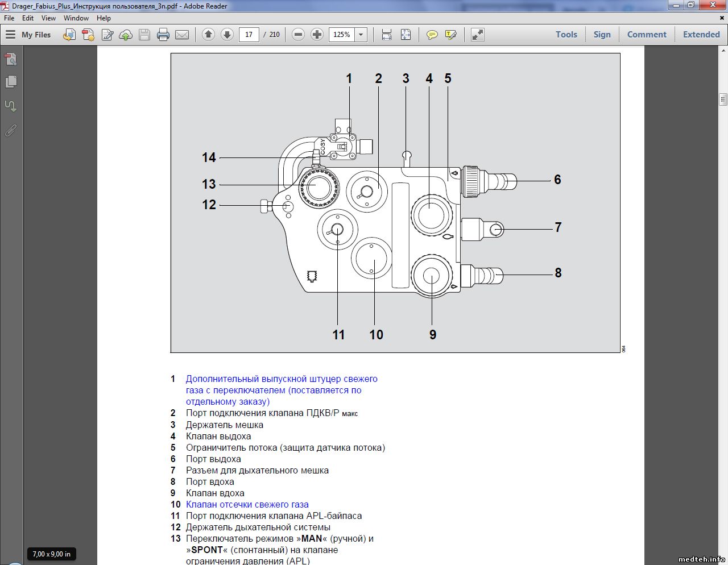Open the zoom level dropdown arrow

[361, 35]
